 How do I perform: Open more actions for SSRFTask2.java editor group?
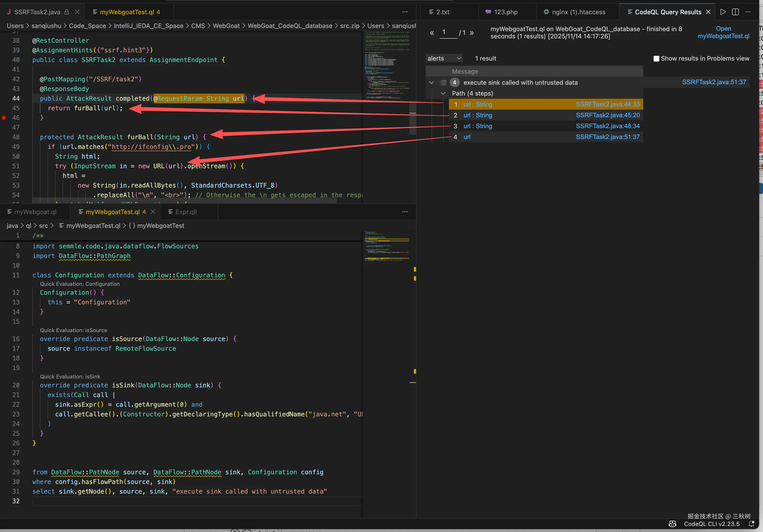pyautogui.click(x=404, y=12)
